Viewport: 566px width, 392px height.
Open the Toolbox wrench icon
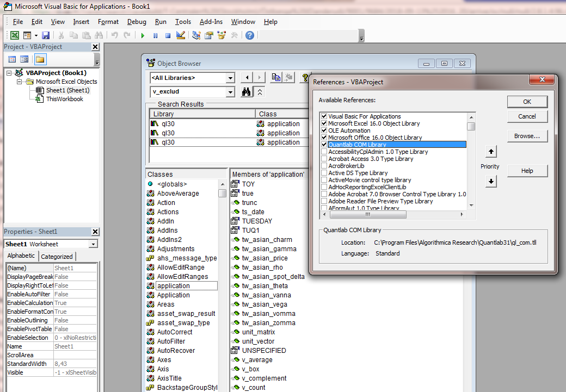pyautogui.click(x=234, y=35)
